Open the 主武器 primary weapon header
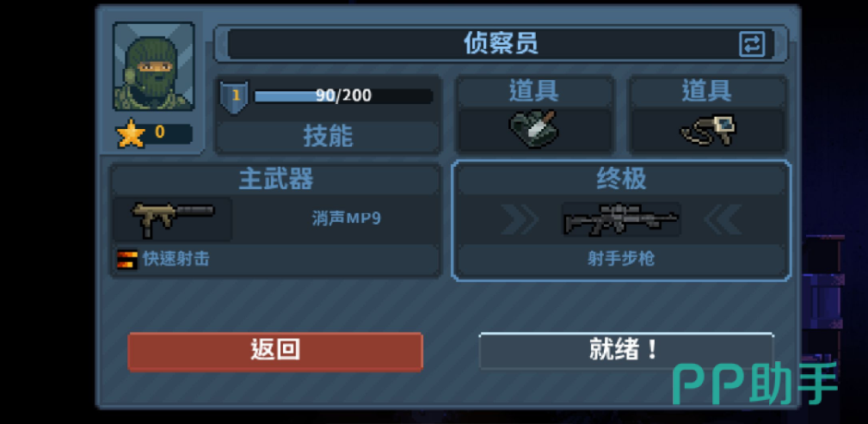Screen dimensions: 868x424 click(275, 180)
